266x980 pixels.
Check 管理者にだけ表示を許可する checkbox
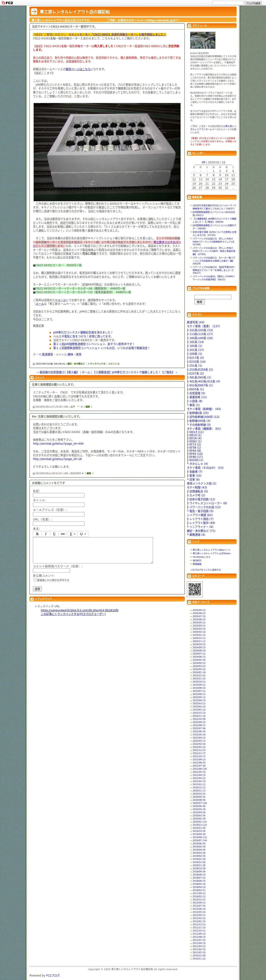coord(35,580)
